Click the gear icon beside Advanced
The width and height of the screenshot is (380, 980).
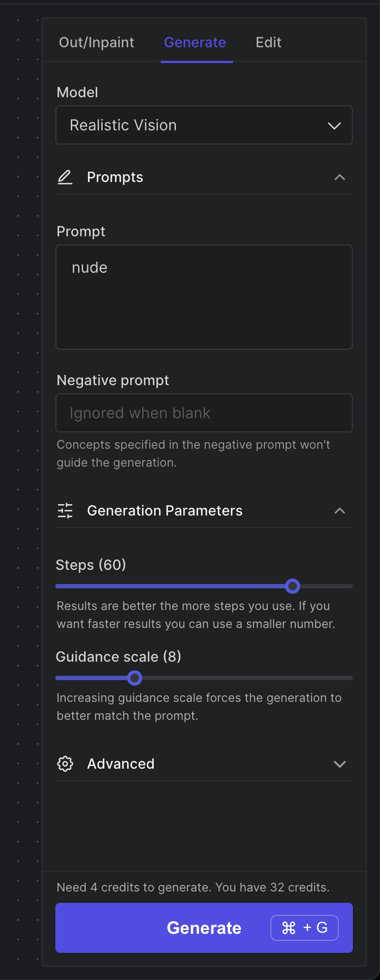pyautogui.click(x=65, y=764)
